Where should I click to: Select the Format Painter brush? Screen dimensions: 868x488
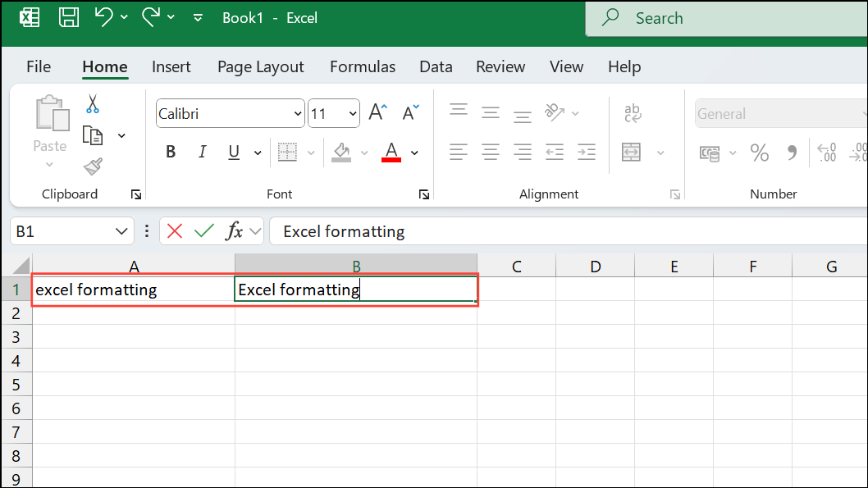[93, 166]
